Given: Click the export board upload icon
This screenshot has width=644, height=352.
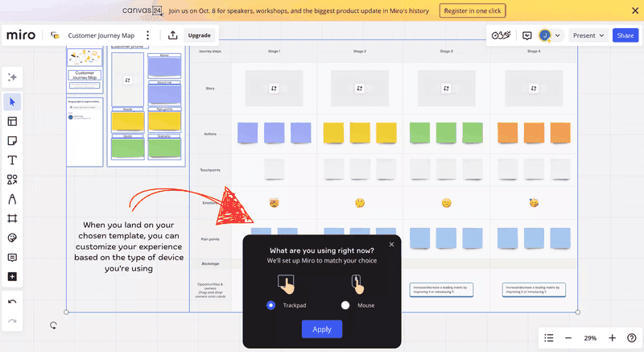Looking at the screenshot, I should tap(172, 35).
